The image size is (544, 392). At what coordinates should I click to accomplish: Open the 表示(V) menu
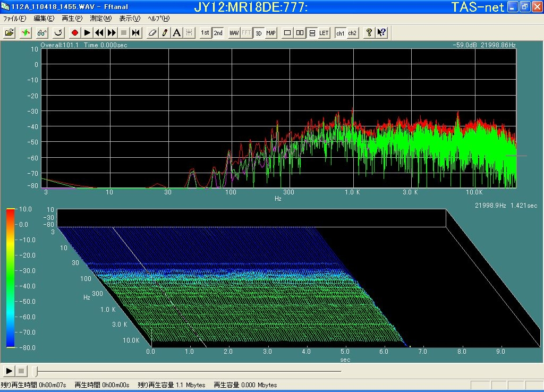click(x=130, y=19)
